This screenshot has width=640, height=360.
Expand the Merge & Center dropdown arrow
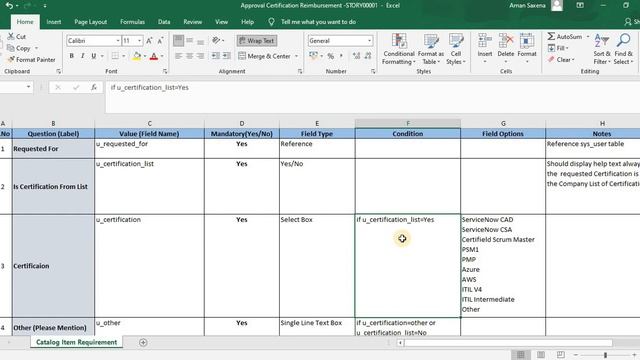point(296,56)
